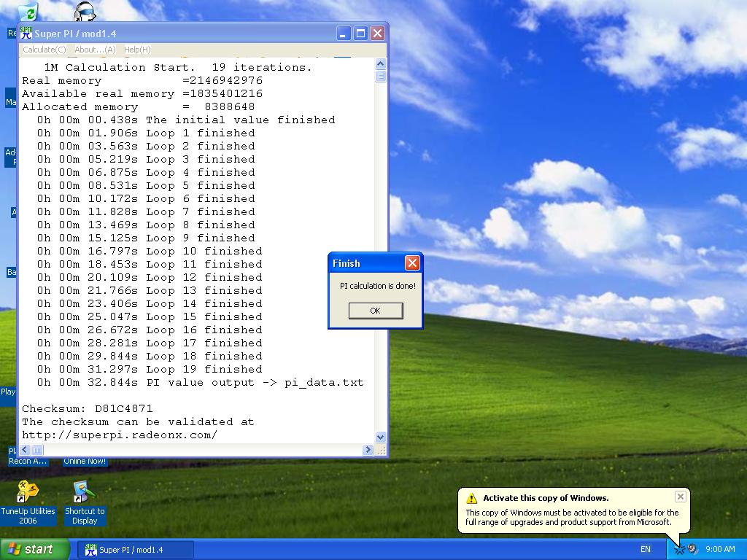
Task: Click the horizontal scrollbar left arrow in Super PI
Action: tap(26, 449)
